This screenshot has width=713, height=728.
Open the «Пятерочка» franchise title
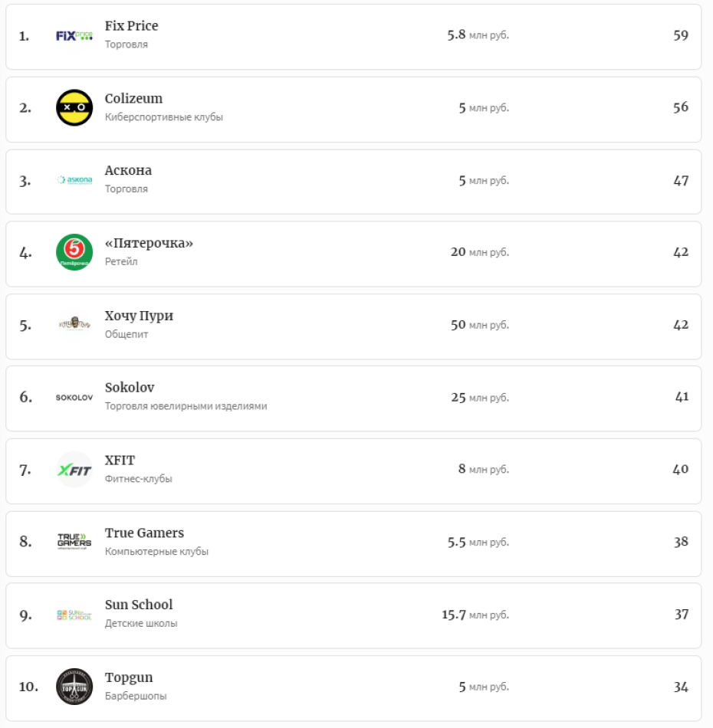(x=149, y=243)
